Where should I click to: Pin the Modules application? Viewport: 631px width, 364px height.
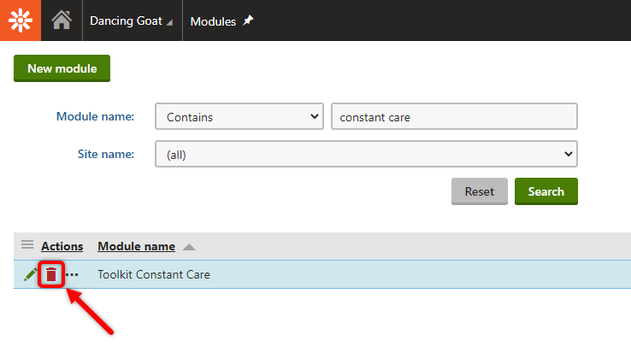pyautogui.click(x=248, y=21)
